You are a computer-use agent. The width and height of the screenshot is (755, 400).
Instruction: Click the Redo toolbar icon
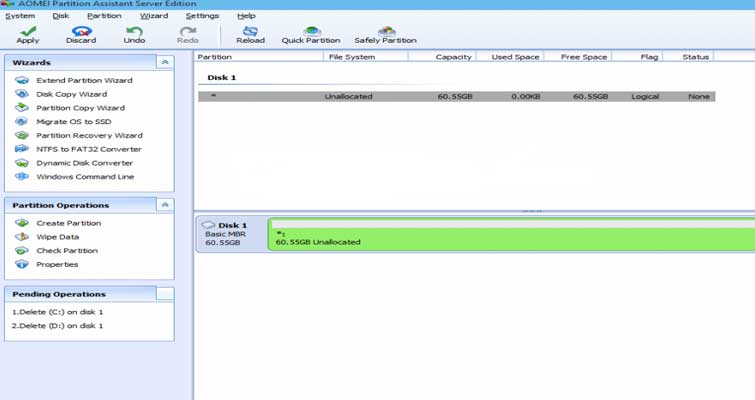tap(188, 31)
